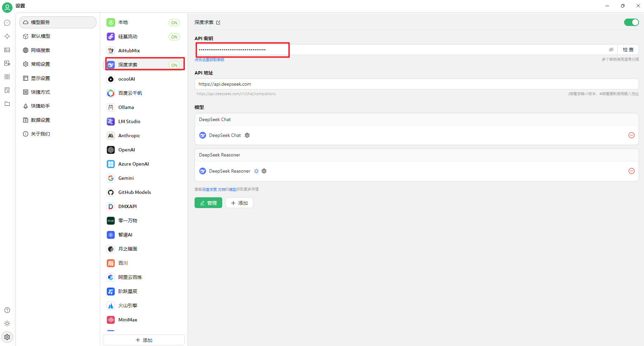Open 显示设置 settings section
This screenshot has width=644, height=346.
pos(58,78)
